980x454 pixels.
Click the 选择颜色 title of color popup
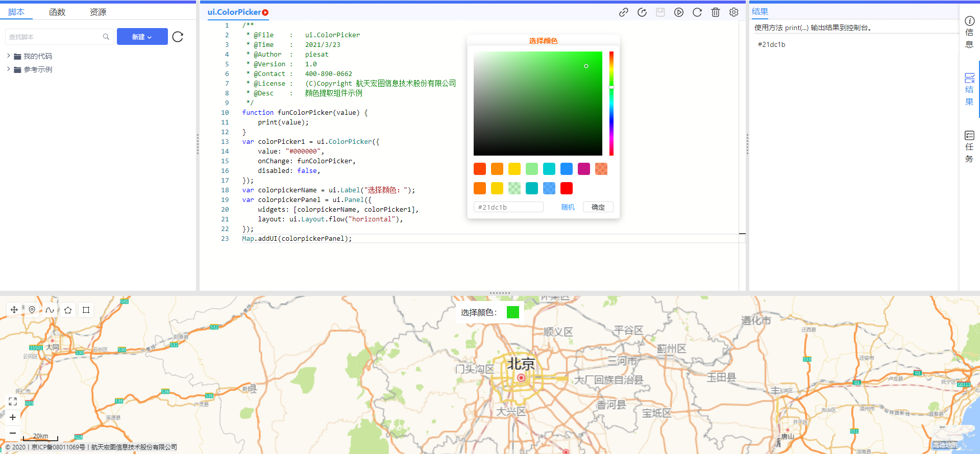(543, 41)
